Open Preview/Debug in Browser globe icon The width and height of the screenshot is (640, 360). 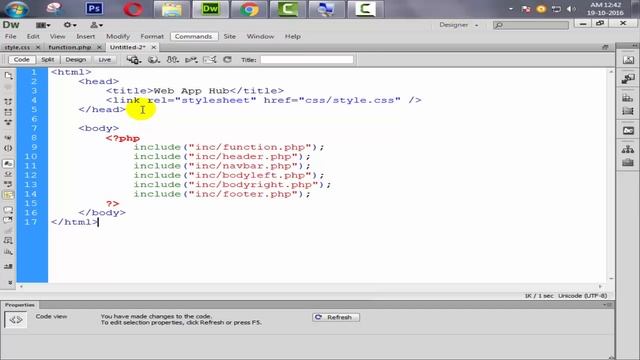pos(153,60)
